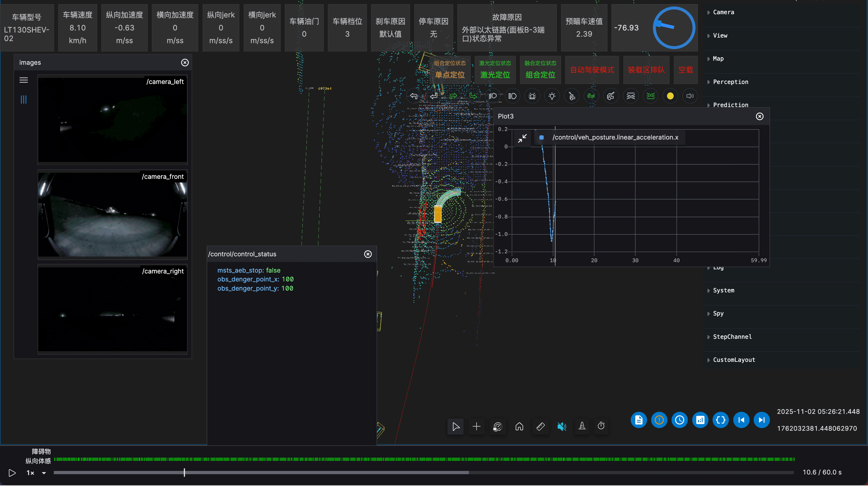Open the playback speed dropdown
The image size is (868, 486).
[44, 473]
